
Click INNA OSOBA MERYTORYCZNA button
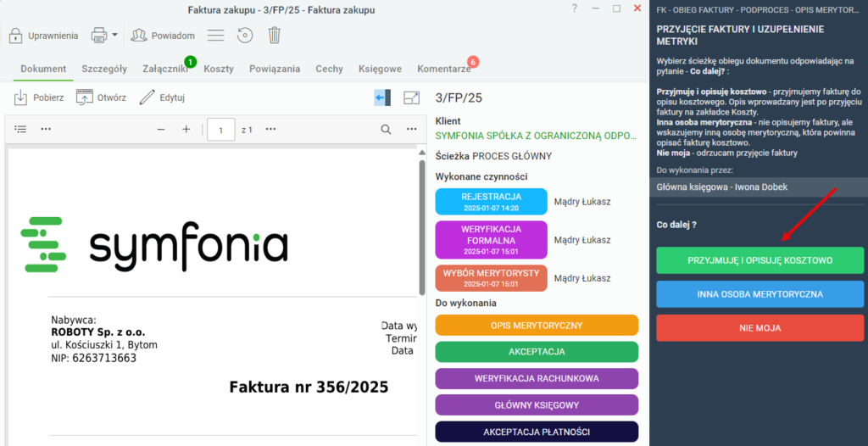760,294
